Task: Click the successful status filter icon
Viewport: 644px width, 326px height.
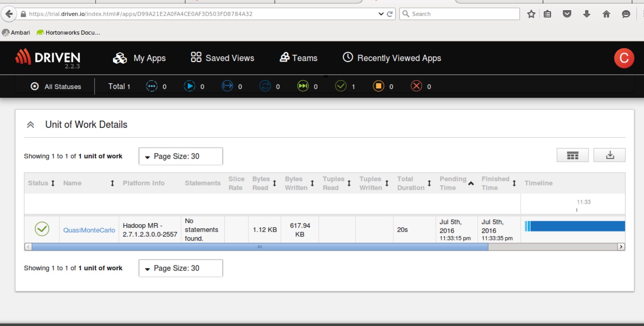Action: 341,86
